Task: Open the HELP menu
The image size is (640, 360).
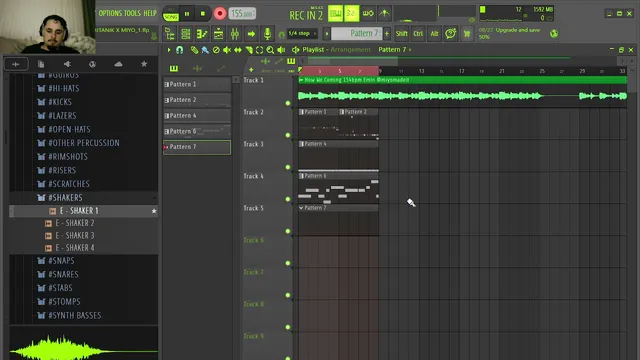Action: click(150, 13)
